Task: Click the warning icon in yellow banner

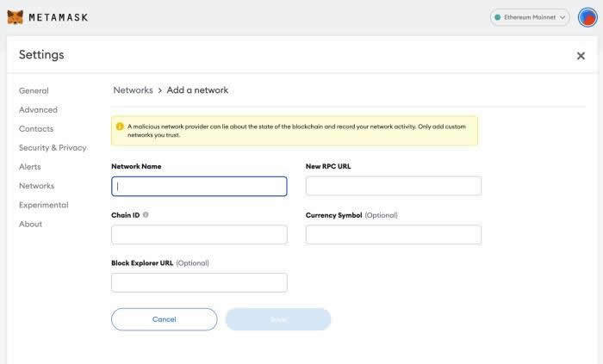Action: click(120, 126)
